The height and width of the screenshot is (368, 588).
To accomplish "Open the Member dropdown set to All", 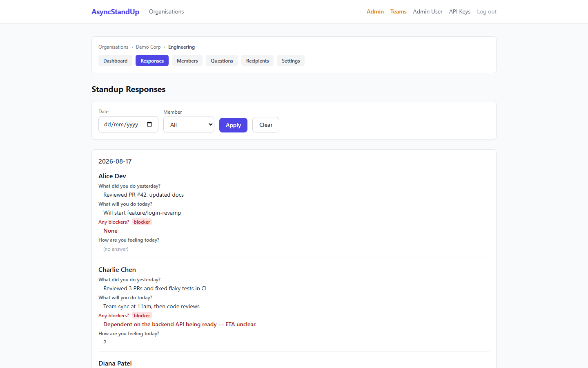I will tap(189, 125).
